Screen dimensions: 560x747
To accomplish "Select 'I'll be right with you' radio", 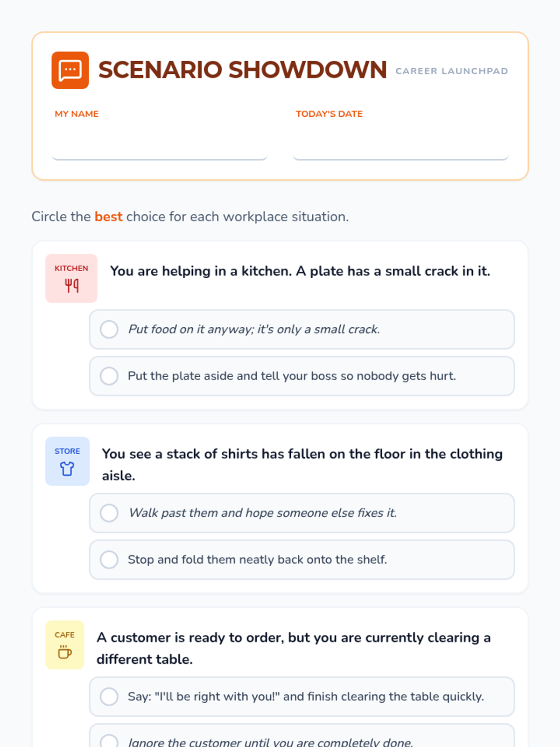I will point(109,696).
